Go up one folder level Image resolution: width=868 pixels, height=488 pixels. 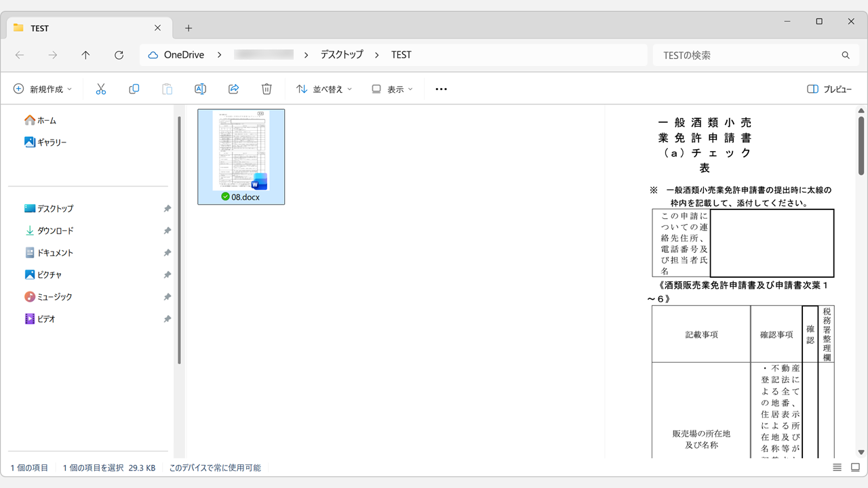click(85, 55)
